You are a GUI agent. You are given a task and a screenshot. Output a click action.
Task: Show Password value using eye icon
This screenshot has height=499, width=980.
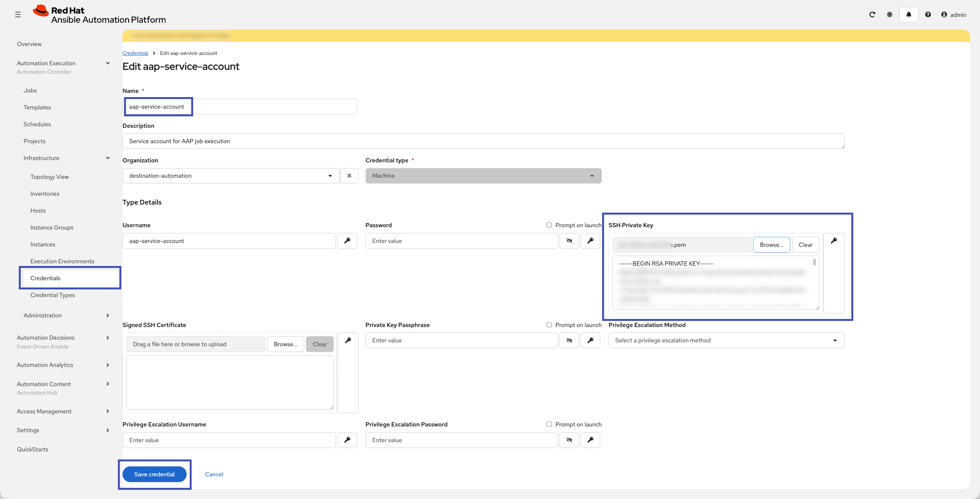coord(569,241)
